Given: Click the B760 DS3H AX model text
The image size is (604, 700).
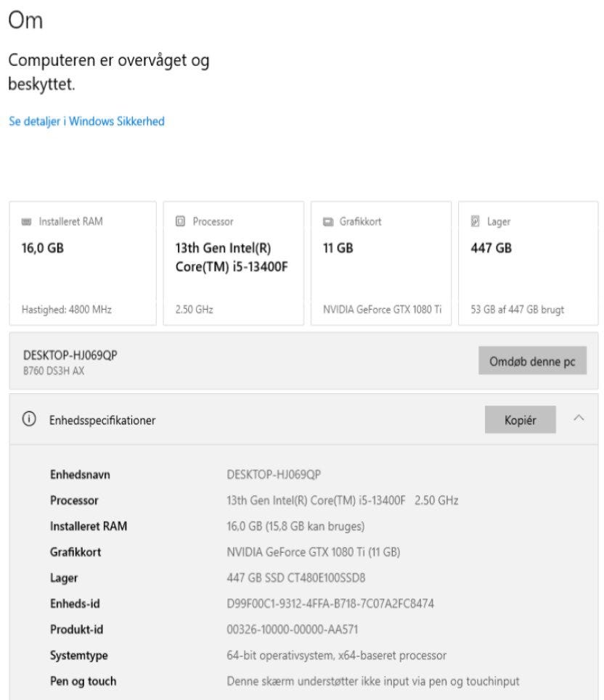Looking at the screenshot, I should 53,370.
